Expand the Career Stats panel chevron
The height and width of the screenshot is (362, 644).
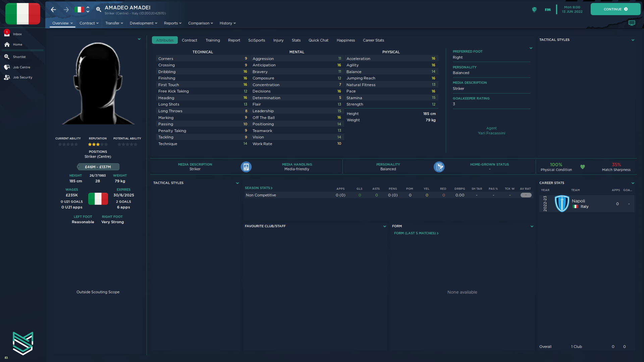click(x=633, y=183)
